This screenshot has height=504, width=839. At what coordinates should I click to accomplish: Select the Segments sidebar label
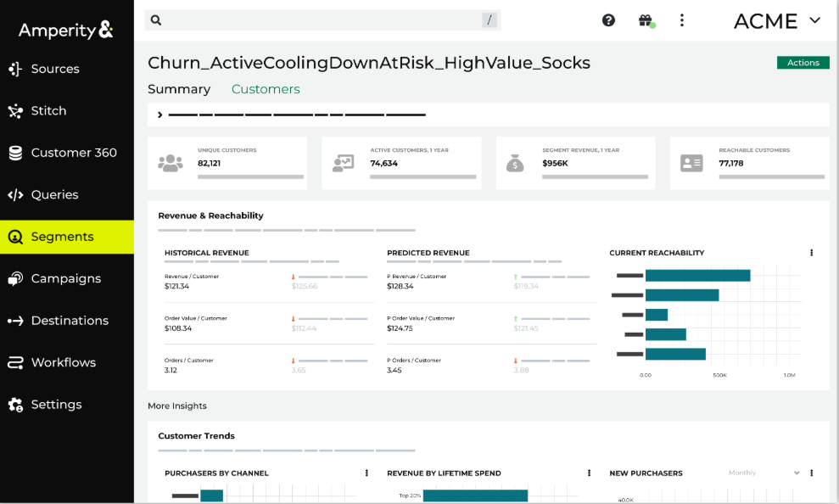pos(62,237)
